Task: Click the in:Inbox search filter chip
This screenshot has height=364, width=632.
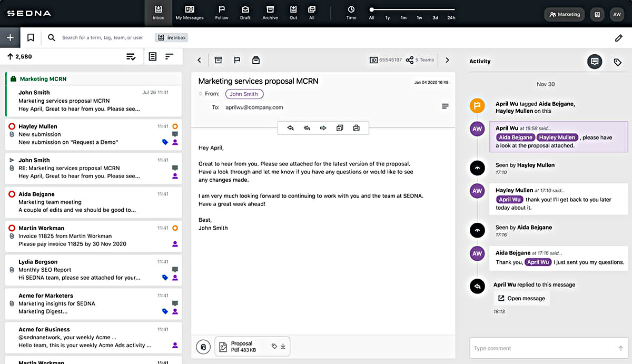Action: [x=172, y=37]
